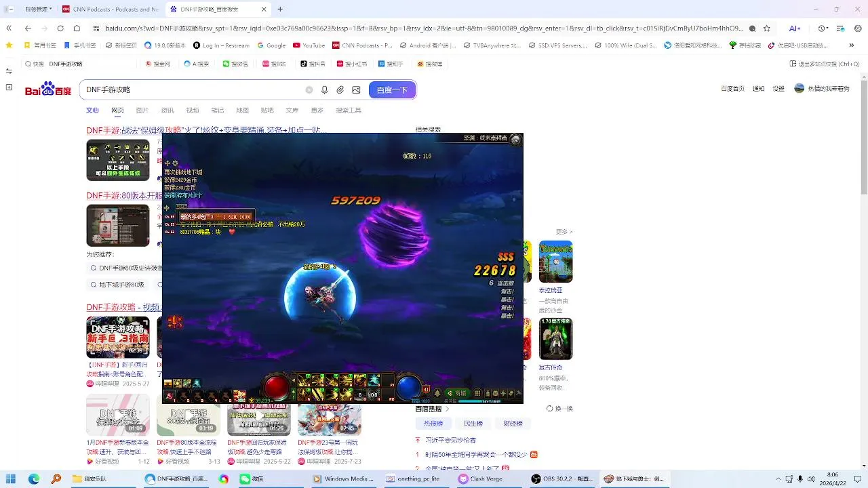
Task: Select the 财经榜 hot list tab
Action: [x=513, y=423]
